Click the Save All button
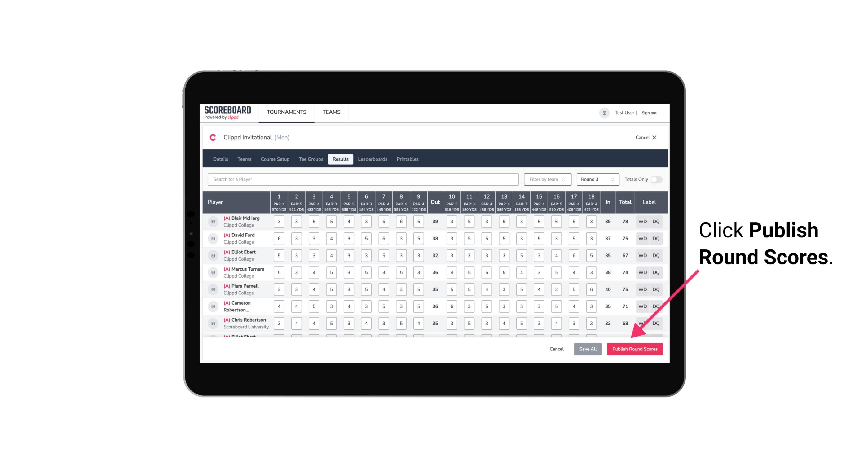Image resolution: width=868 pixels, height=467 pixels. pyautogui.click(x=588, y=349)
